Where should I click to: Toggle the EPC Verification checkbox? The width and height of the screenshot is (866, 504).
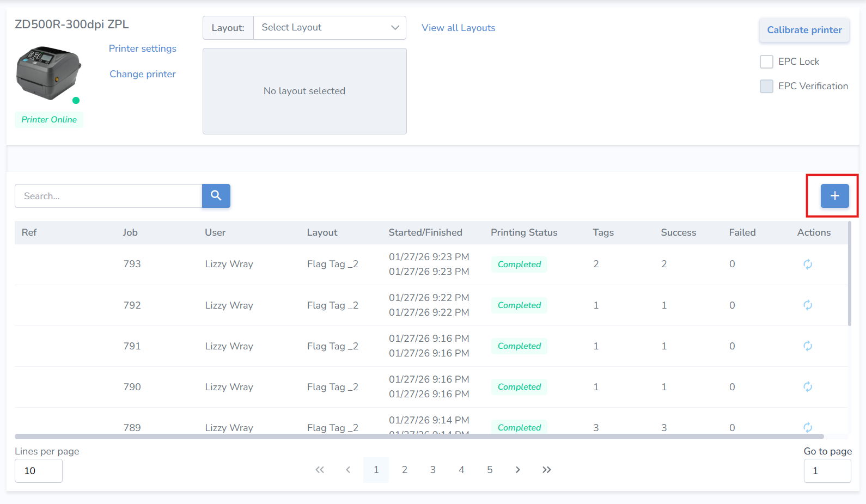click(x=766, y=86)
